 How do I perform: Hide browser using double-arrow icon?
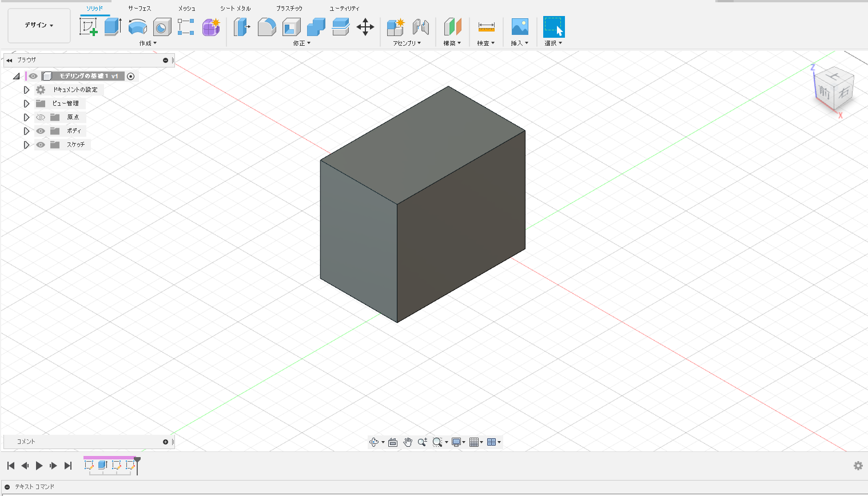tap(9, 60)
